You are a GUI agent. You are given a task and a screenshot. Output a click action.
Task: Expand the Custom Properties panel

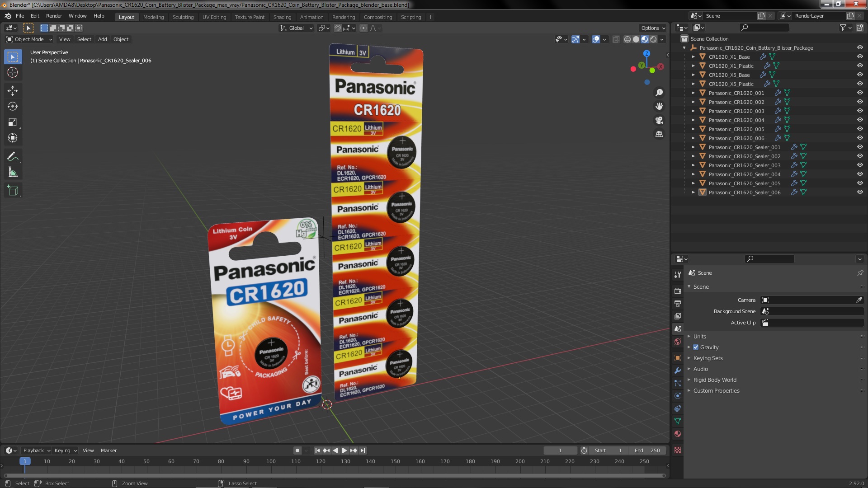tap(716, 390)
